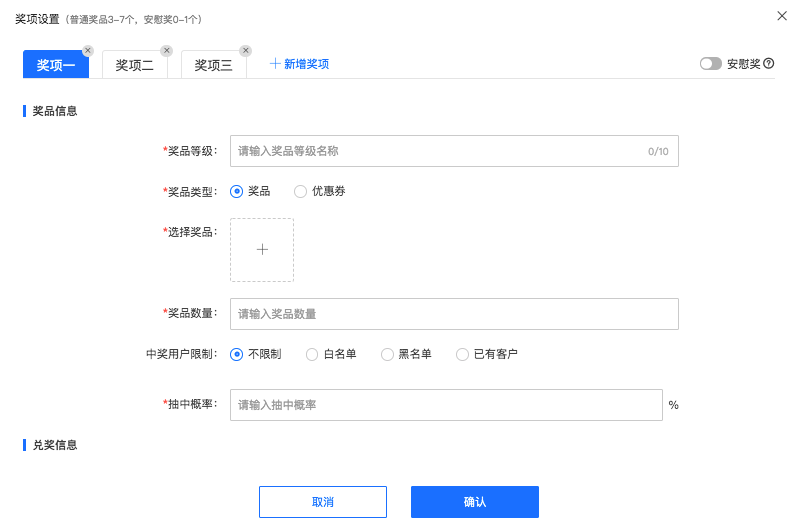
Task: Close the 奖项设置 dialog with the X icon
Action: (x=782, y=16)
